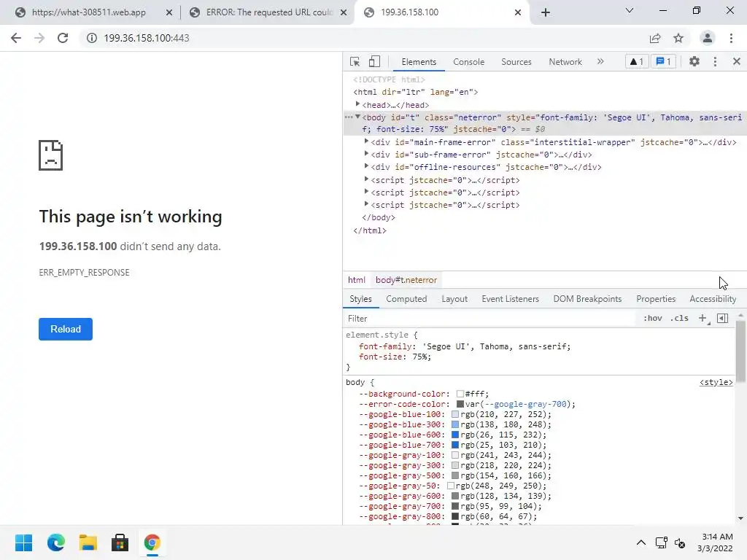Image resolution: width=747 pixels, height=560 pixels.
Task: Open DevTools customize three-dot menu
Action: [715, 61]
